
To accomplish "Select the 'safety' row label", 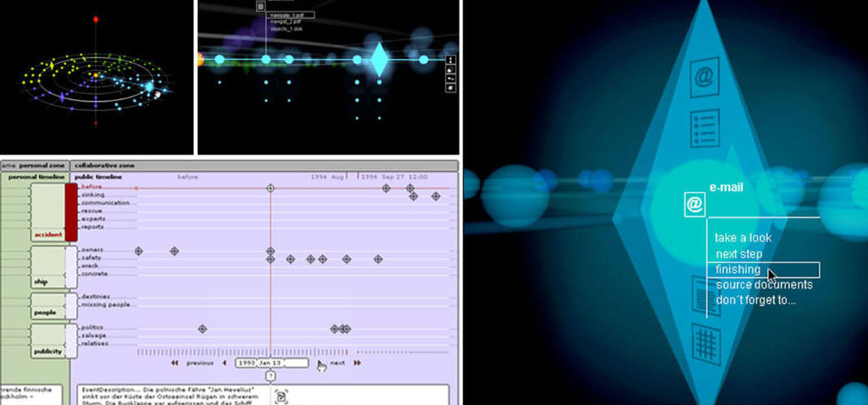I will point(92,258).
